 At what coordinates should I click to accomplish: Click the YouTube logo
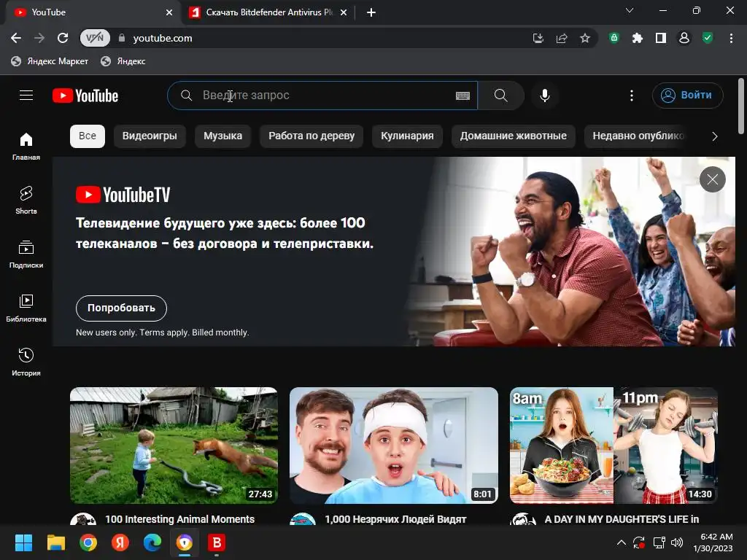85,96
